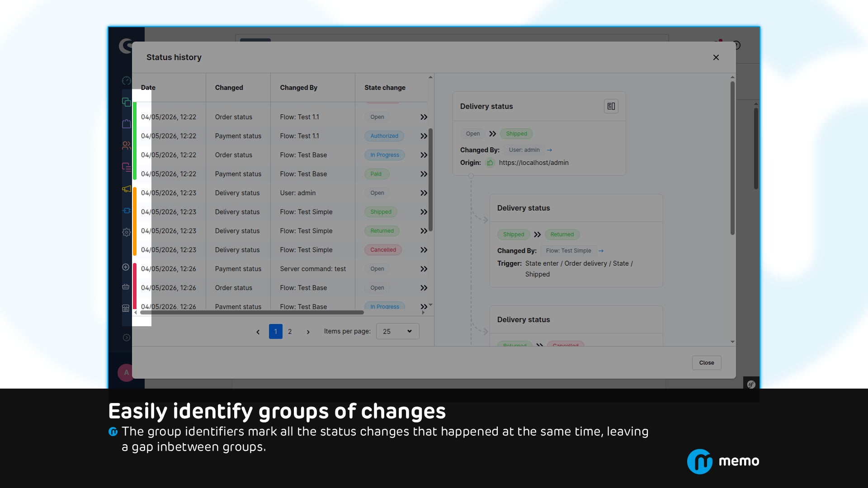Click the Cancelled badge in the table

point(383,250)
